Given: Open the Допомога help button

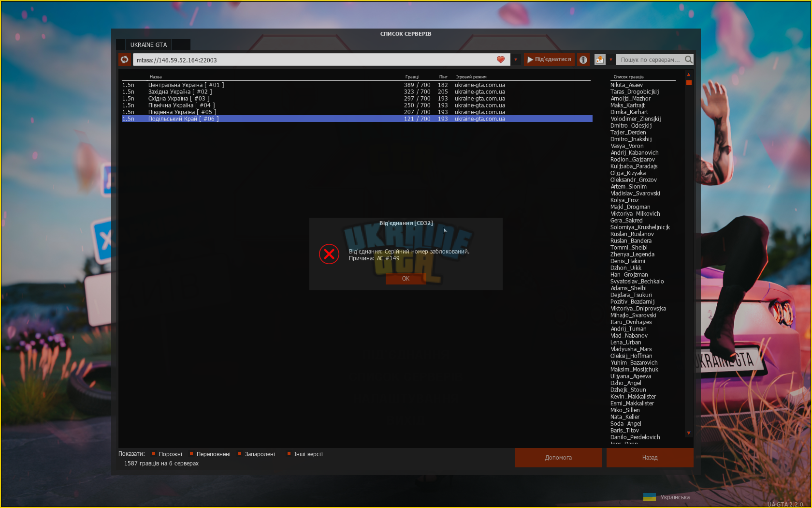Looking at the screenshot, I should tap(558, 458).
